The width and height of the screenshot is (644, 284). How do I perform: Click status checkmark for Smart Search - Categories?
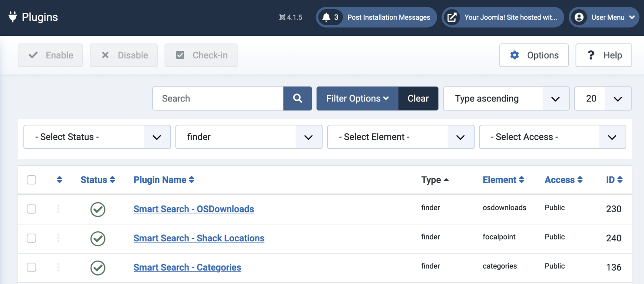(x=98, y=268)
